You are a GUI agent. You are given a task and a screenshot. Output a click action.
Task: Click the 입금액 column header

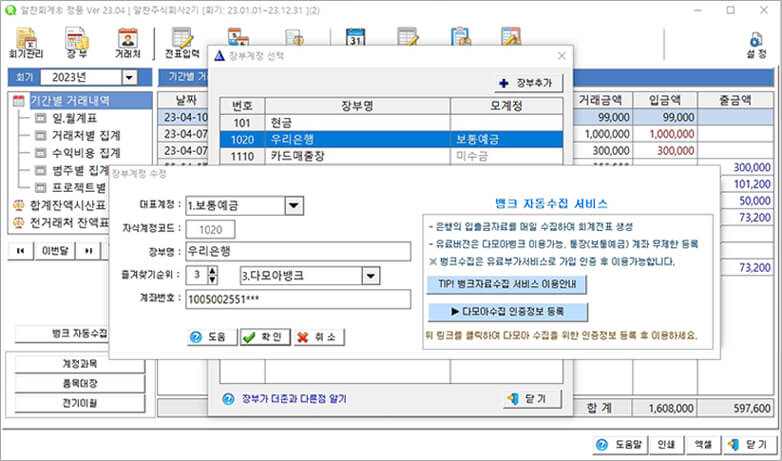[665, 100]
